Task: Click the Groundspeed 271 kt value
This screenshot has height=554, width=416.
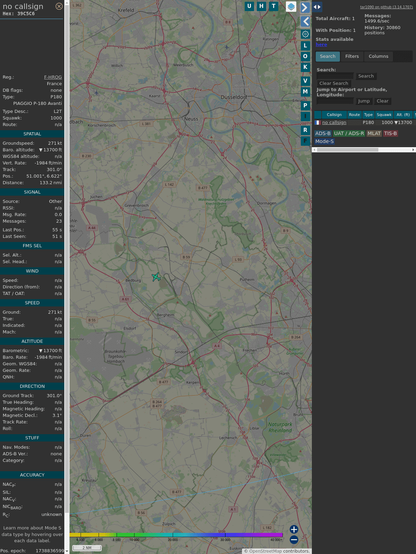Action: pyautogui.click(x=55, y=143)
